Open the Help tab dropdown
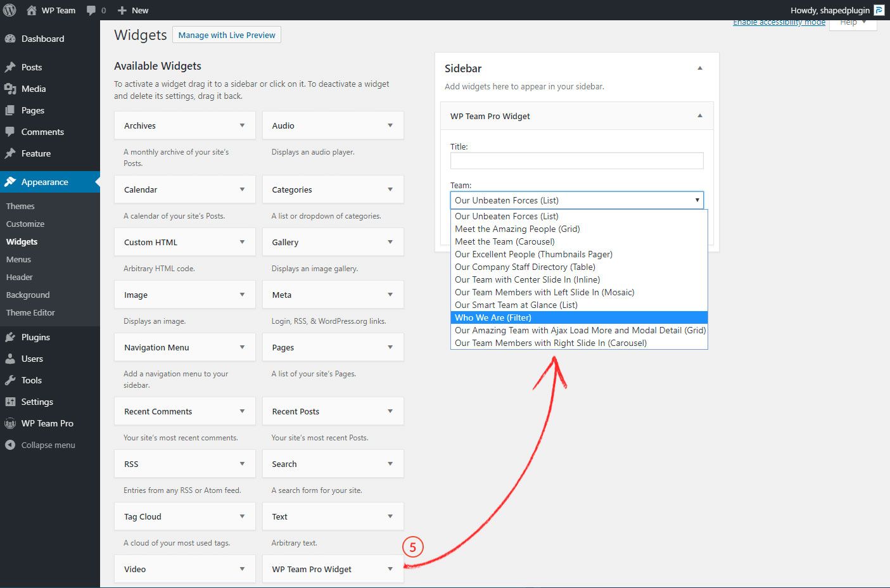Screen dimensions: 890x588 (853, 23)
